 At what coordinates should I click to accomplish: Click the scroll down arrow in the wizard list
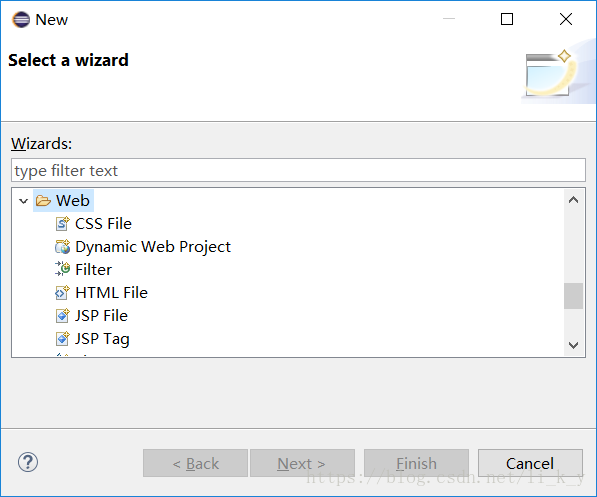[573, 345]
